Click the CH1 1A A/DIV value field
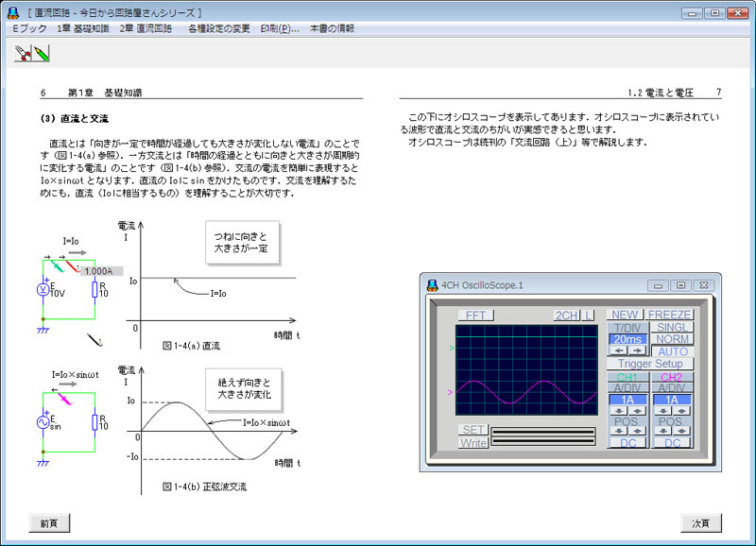756x546 pixels. (x=627, y=400)
